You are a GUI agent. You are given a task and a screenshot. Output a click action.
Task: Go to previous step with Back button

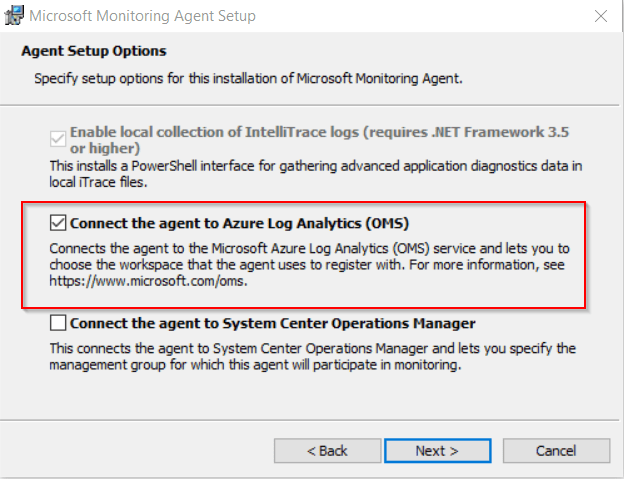coord(327,451)
